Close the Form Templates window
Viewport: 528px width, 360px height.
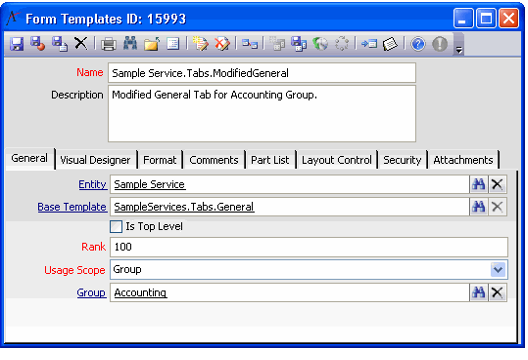[x=508, y=18]
